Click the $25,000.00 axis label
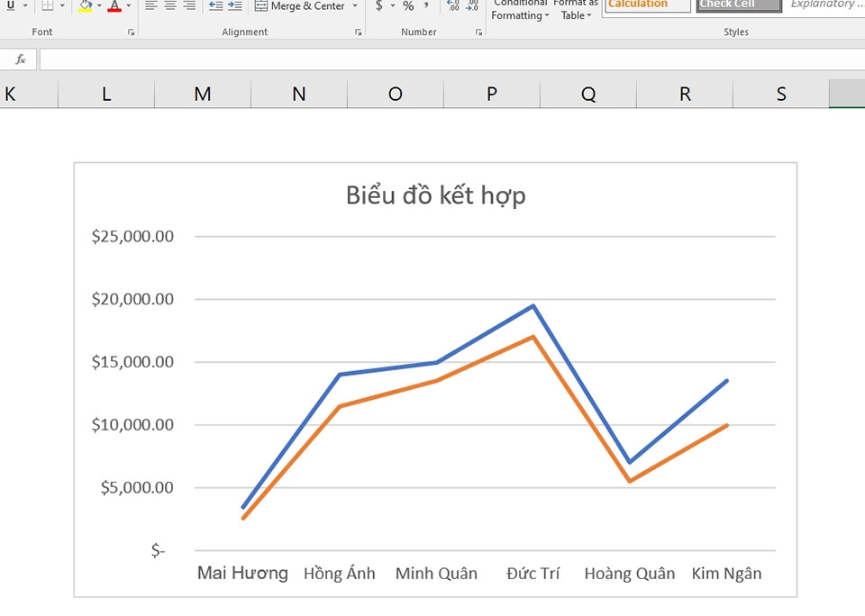 tap(132, 237)
